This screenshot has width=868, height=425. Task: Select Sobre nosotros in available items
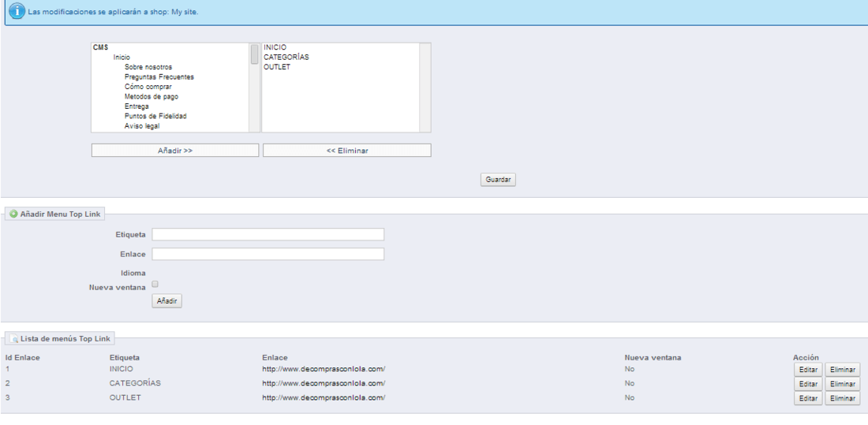click(148, 68)
